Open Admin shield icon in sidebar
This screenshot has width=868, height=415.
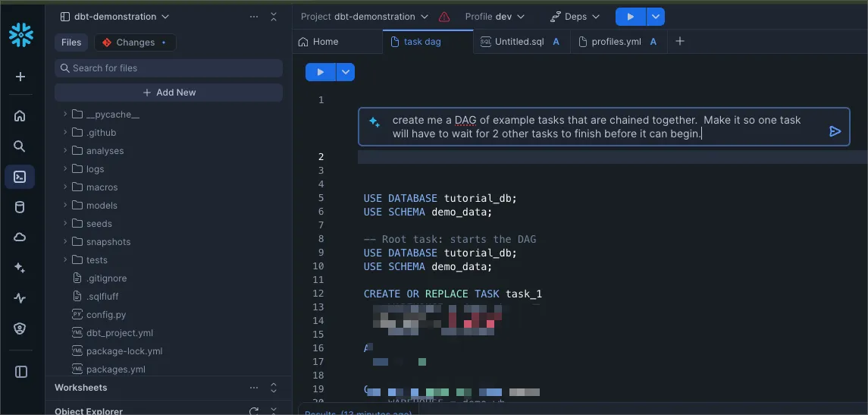click(20, 329)
